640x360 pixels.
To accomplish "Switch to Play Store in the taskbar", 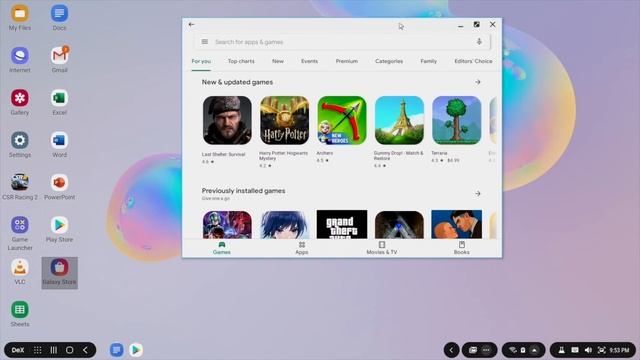I will pyautogui.click(x=136, y=350).
